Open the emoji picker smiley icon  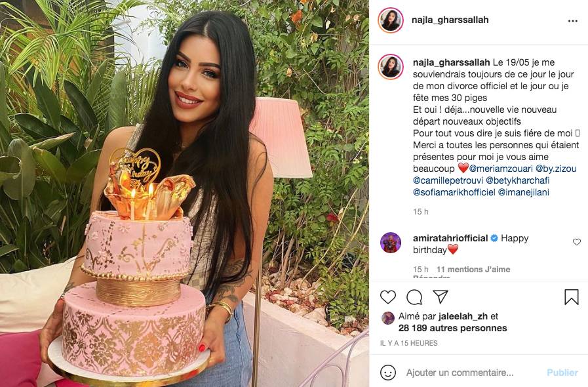[x=388, y=373]
